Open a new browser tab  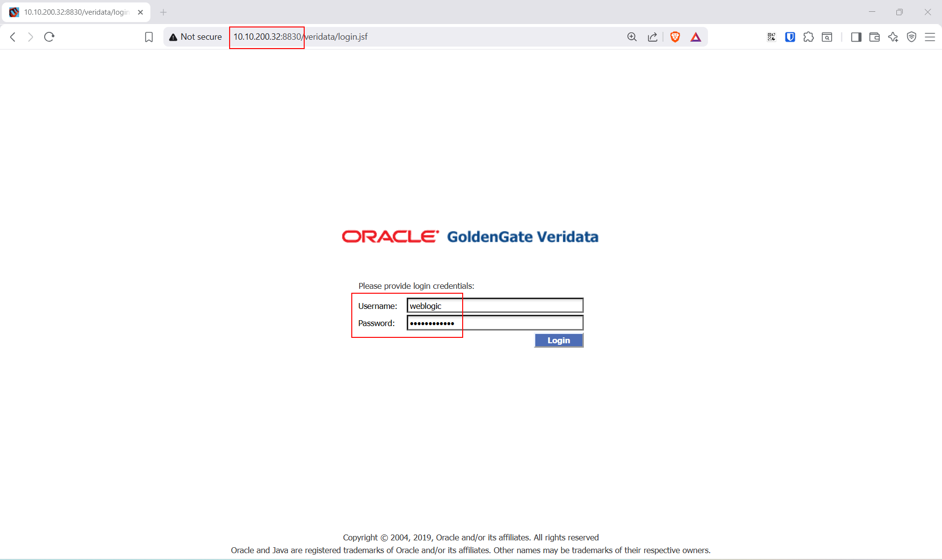click(x=163, y=12)
